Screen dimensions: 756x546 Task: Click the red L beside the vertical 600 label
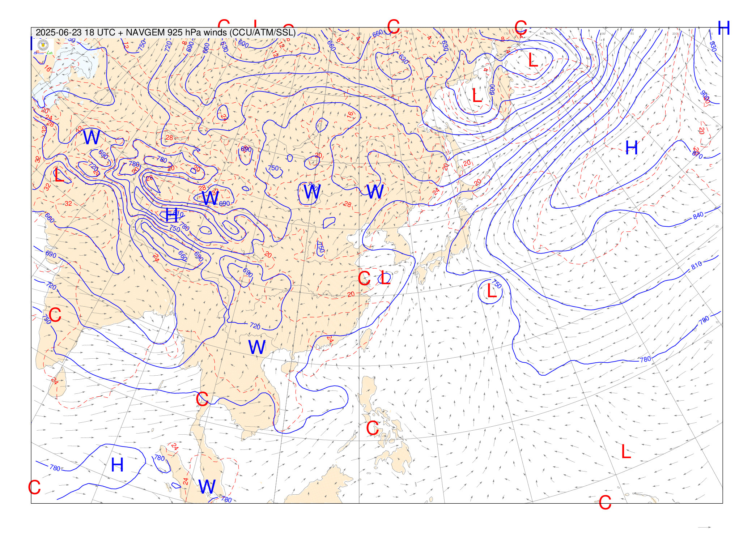coord(477,95)
